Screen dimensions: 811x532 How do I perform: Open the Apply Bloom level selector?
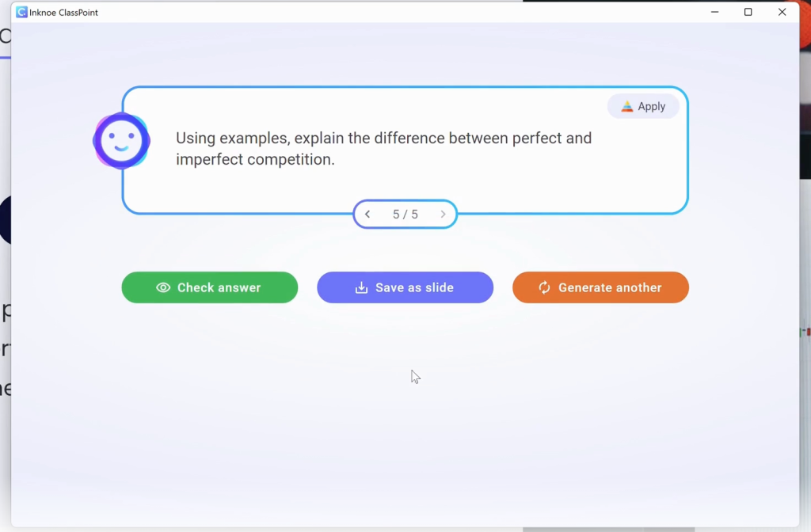[643, 107]
